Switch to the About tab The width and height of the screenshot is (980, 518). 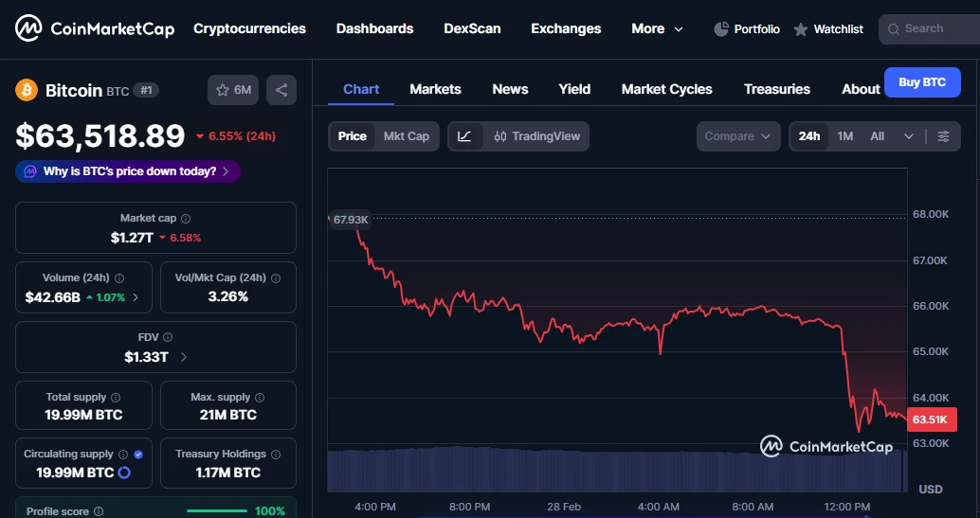pos(861,89)
